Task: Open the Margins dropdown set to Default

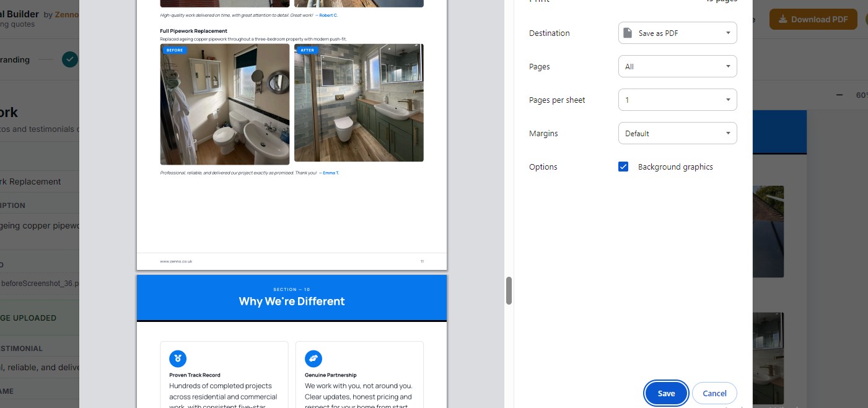Action: pyautogui.click(x=677, y=133)
